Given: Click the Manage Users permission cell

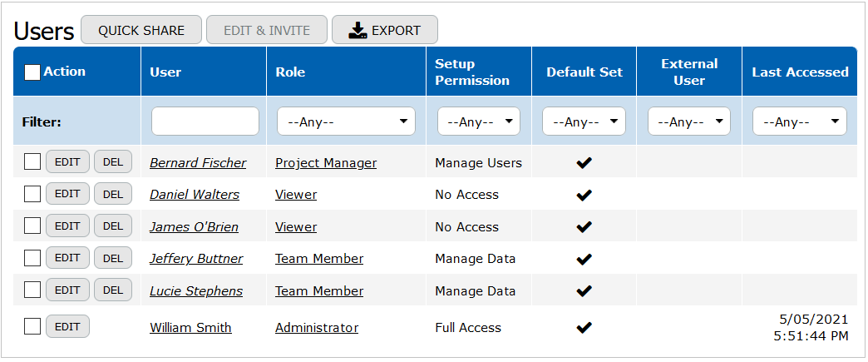Looking at the screenshot, I should coord(479,163).
